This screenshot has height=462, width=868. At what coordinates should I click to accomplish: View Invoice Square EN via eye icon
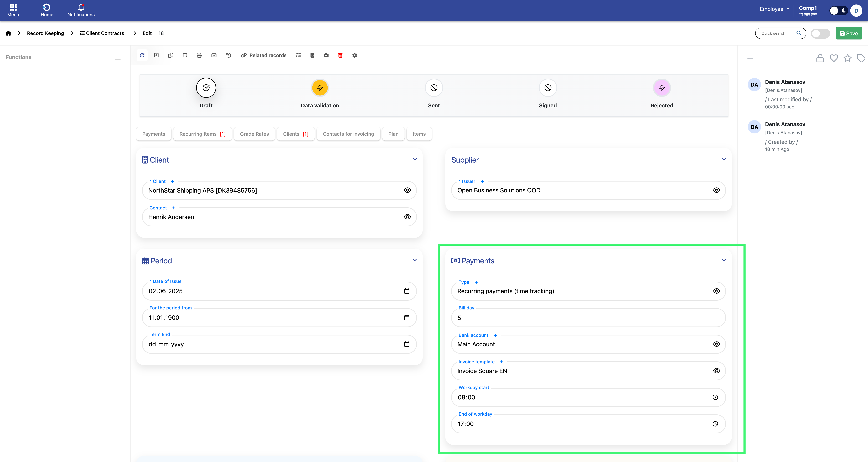click(717, 371)
